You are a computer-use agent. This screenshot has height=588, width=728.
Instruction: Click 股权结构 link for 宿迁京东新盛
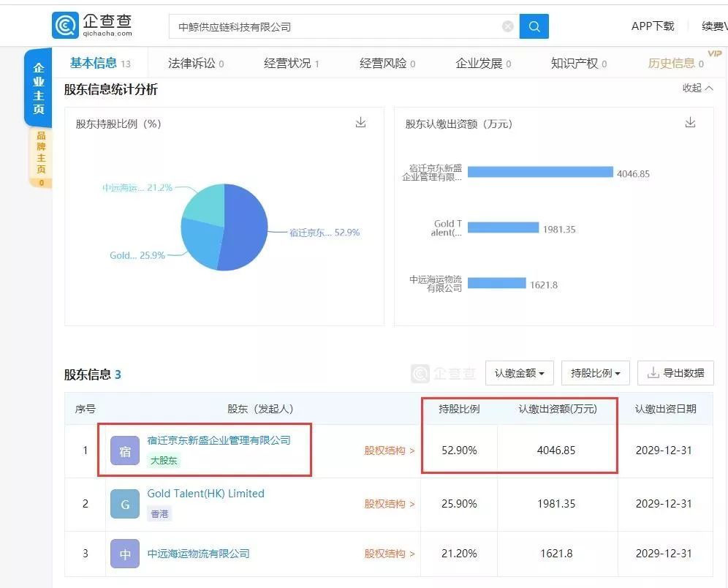(389, 451)
